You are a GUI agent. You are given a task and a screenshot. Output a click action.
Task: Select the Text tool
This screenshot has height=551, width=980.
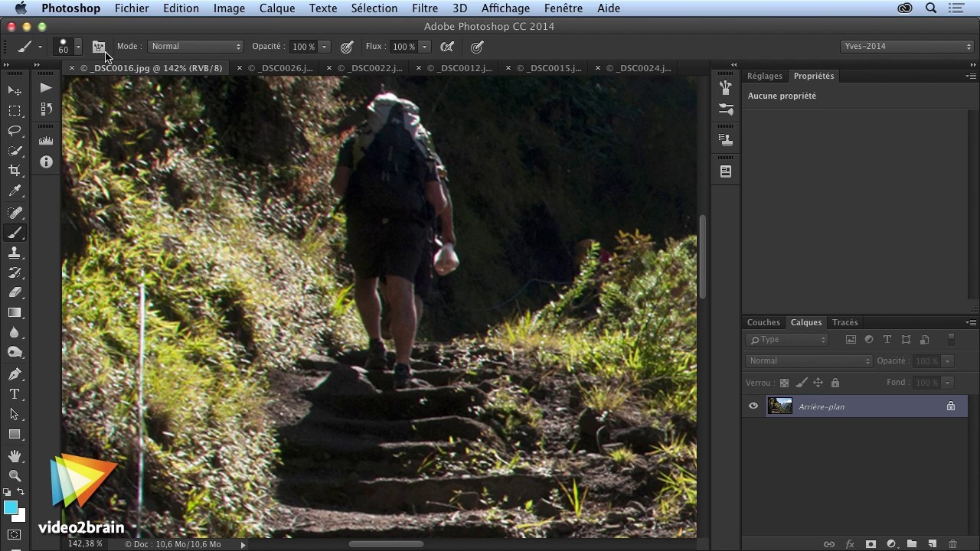pos(15,394)
